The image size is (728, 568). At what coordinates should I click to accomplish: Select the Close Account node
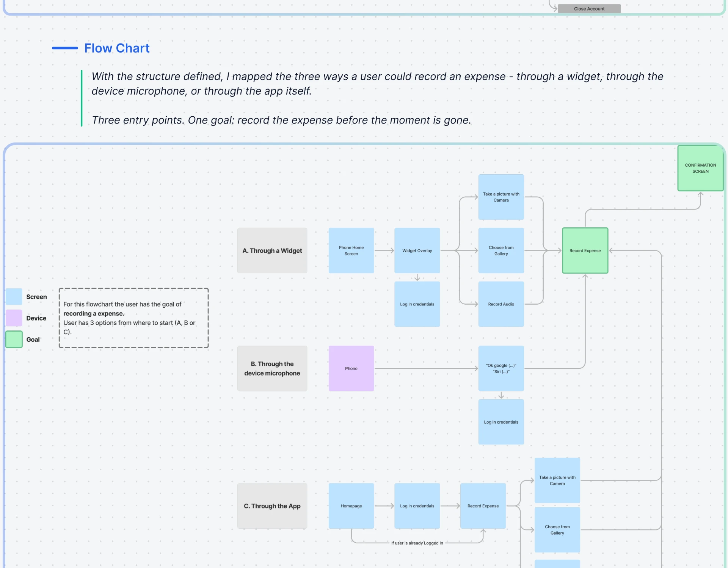click(x=589, y=9)
